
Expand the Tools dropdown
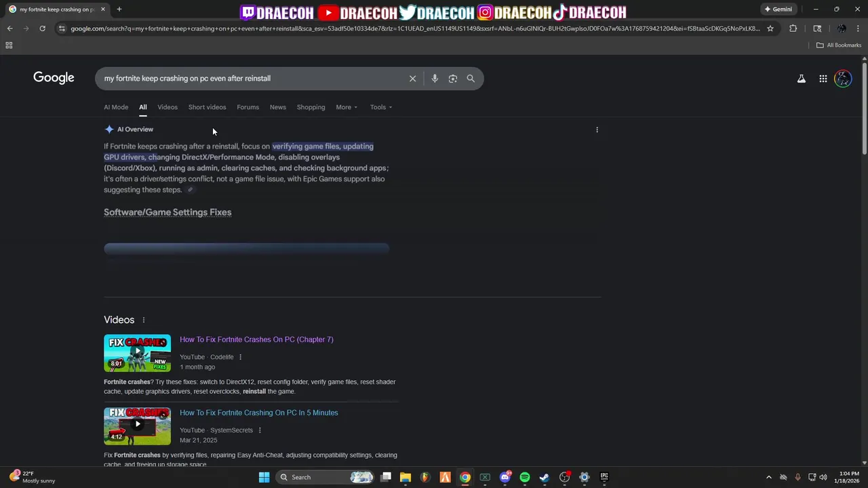tap(381, 107)
